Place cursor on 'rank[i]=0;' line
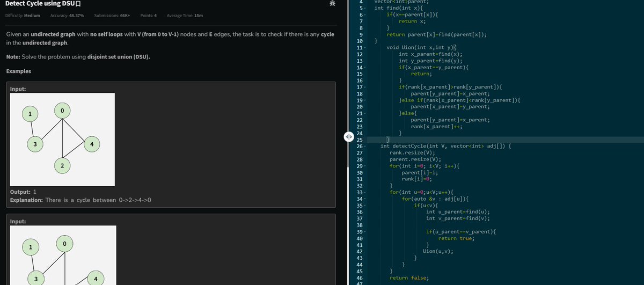 (x=417, y=179)
